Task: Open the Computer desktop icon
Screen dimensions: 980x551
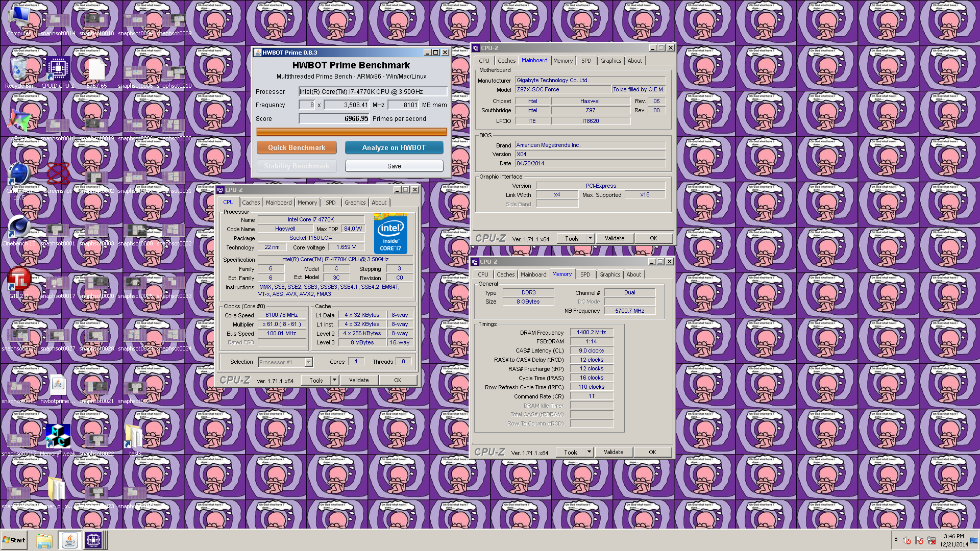Action: point(19,20)
